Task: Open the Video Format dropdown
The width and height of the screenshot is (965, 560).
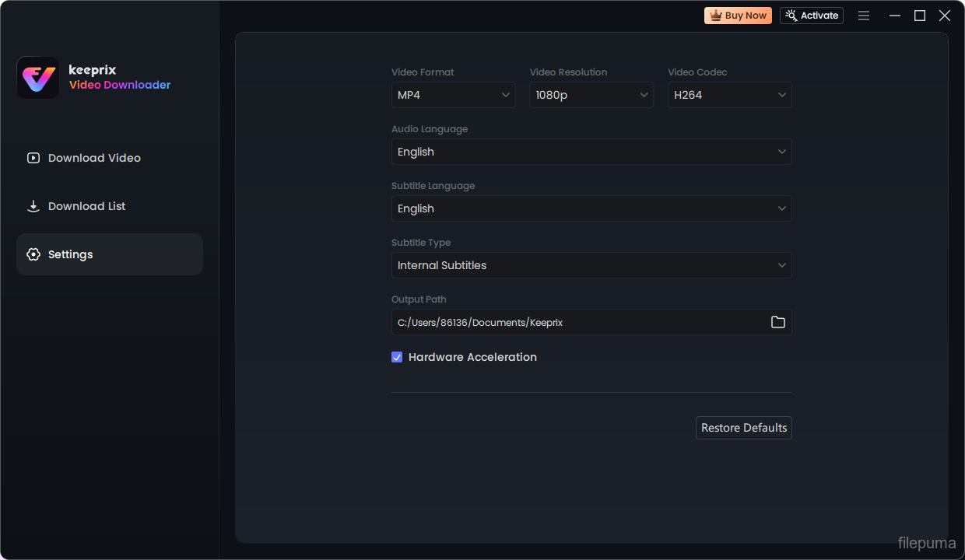Action: point(453,95)
